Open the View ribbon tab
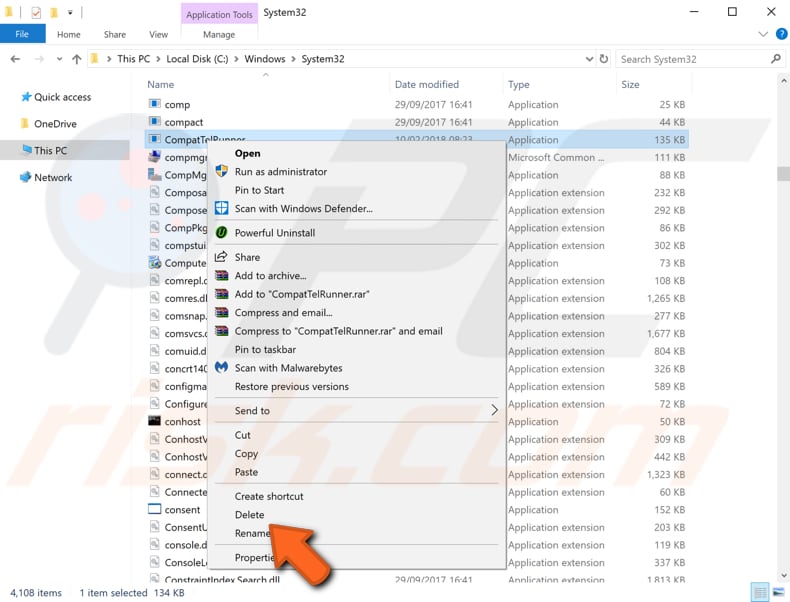Viewport: 790px width, 602px height. click(x=158, y=34)
